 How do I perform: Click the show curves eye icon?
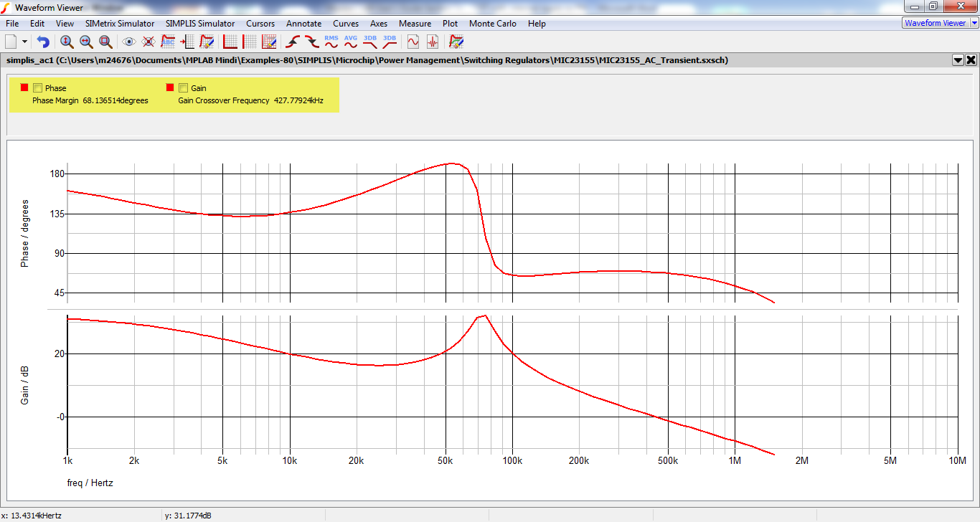coord(129,42)
